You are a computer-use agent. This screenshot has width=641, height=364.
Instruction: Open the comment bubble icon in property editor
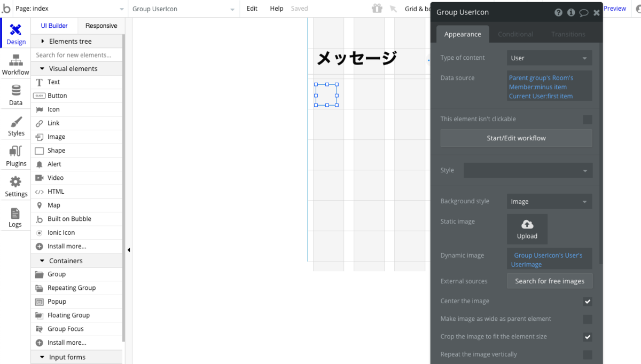coord(584,12)
